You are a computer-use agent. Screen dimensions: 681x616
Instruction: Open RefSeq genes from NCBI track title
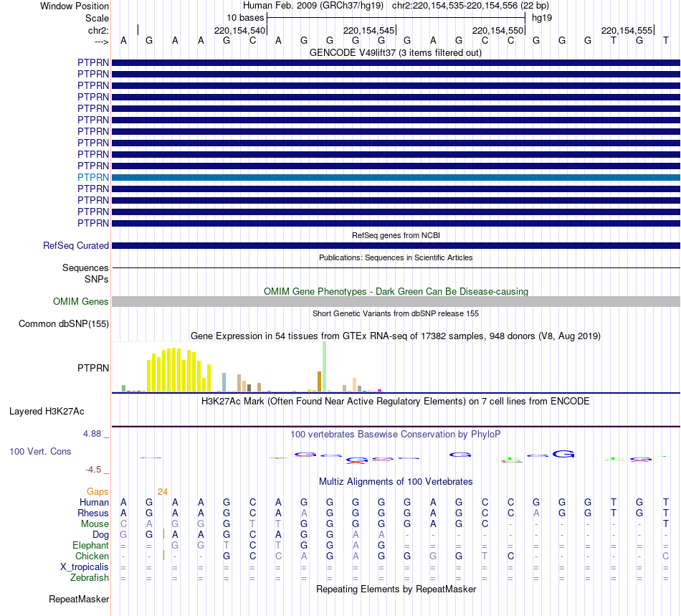[x=396, y=235]
